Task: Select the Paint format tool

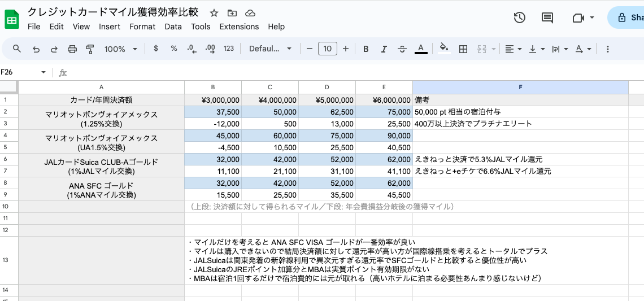Action: [x=90, y=49]
